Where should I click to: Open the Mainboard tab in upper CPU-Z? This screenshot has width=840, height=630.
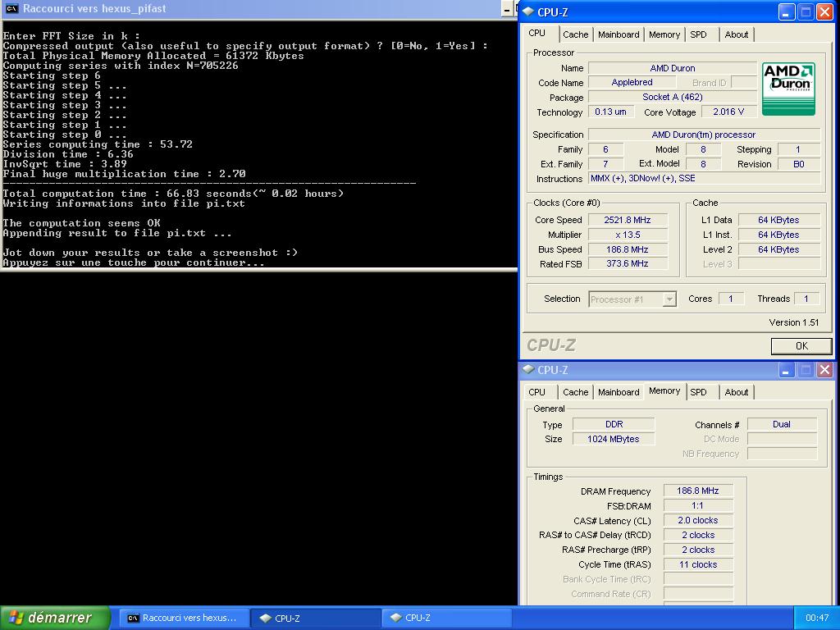pyautogui.click(x=619, y=34)
